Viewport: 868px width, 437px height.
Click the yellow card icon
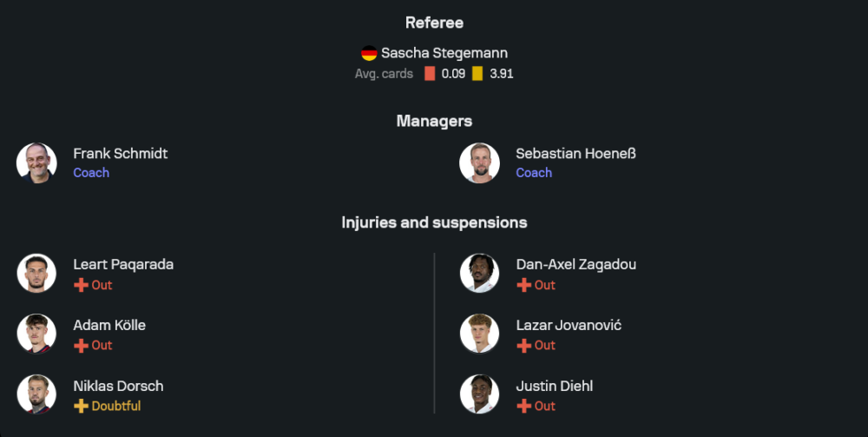click(477, 74)
